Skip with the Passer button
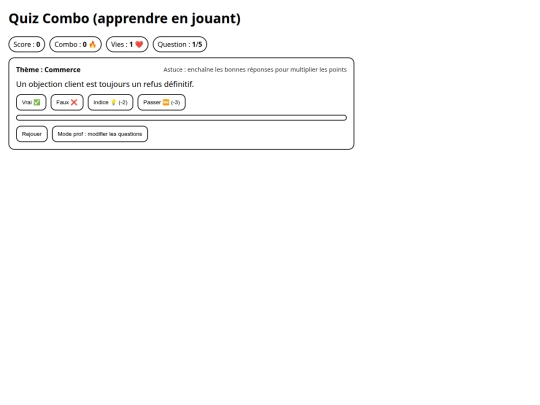This screenshot has width=540, height=405. 162,102
